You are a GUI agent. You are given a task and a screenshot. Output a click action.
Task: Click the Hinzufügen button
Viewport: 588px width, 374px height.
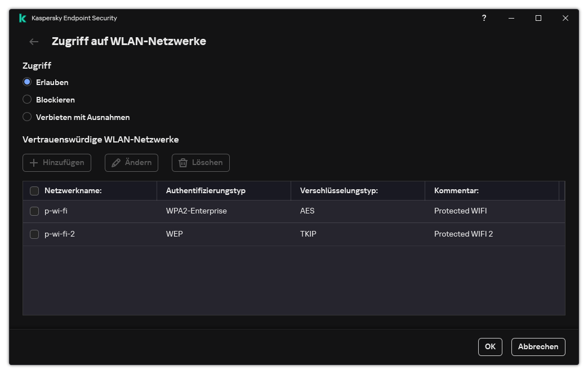tap(56, 163)
